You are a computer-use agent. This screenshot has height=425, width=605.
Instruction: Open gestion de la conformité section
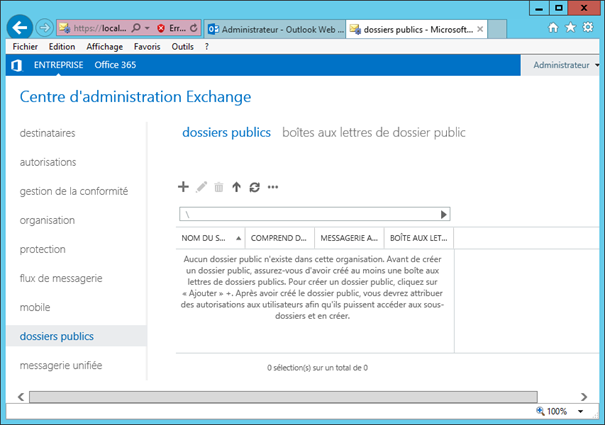pos(74,191)
